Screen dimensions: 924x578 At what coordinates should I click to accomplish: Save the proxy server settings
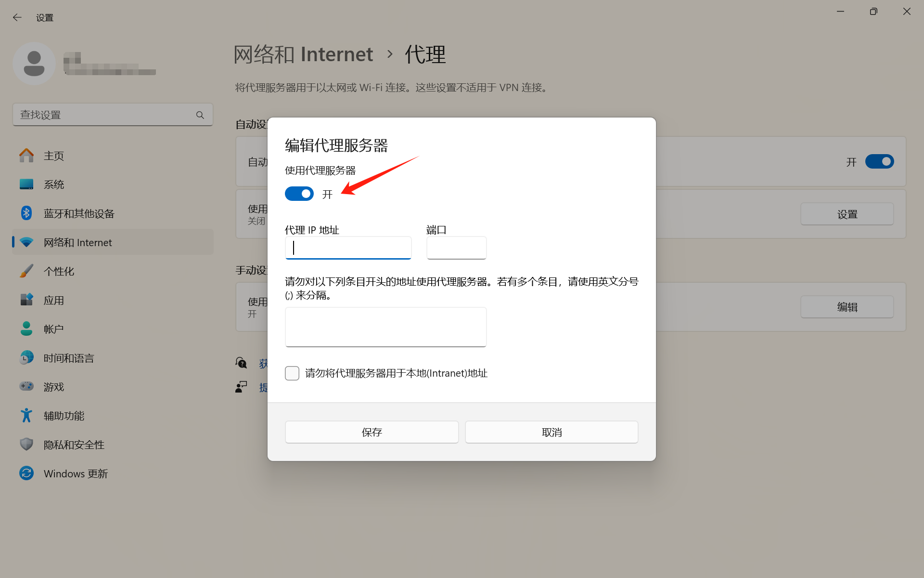(x=372, y=432)
